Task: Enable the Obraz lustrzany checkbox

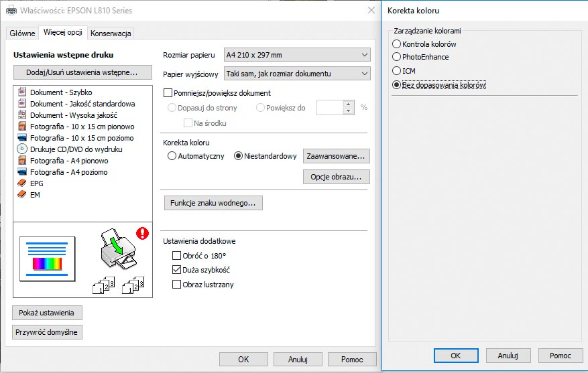Action: (176, 284)
